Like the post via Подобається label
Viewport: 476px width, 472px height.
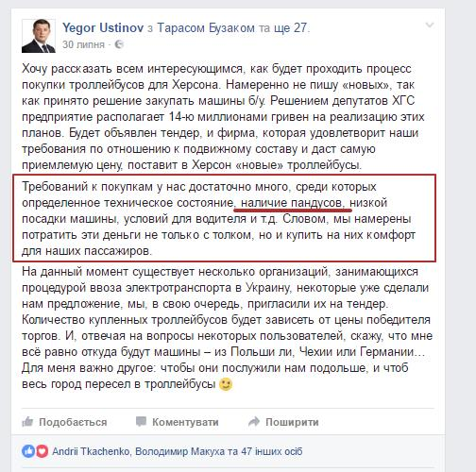(73, 422)
